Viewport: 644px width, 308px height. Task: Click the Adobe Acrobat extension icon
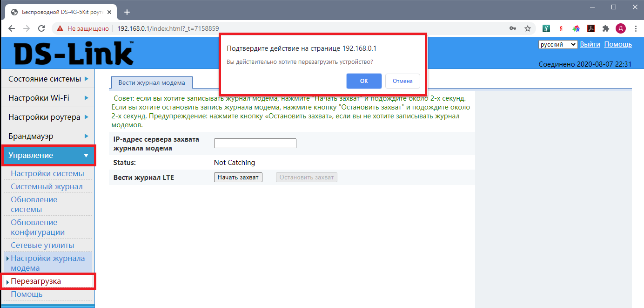[x=590, y=28]
